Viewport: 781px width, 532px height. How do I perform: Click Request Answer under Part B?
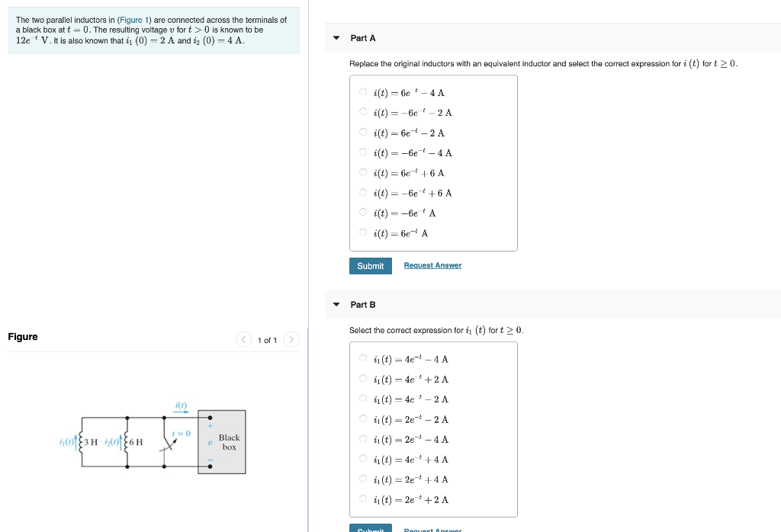[432, 530]
